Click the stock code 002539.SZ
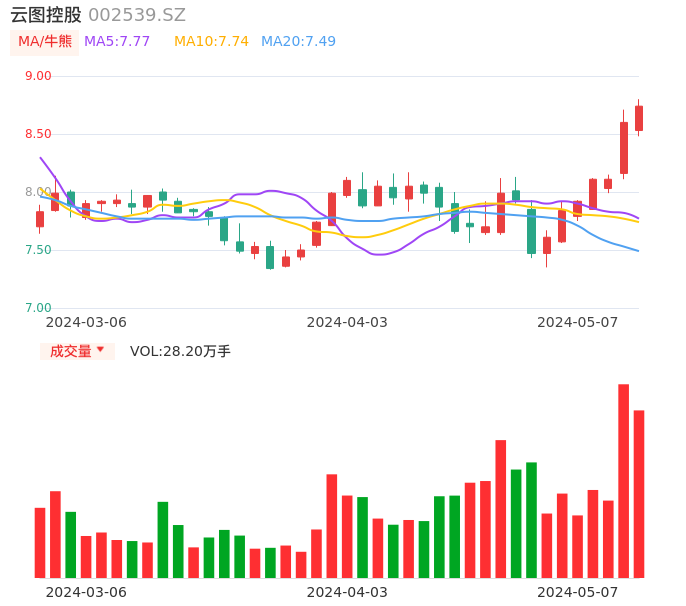 point(137,15)
